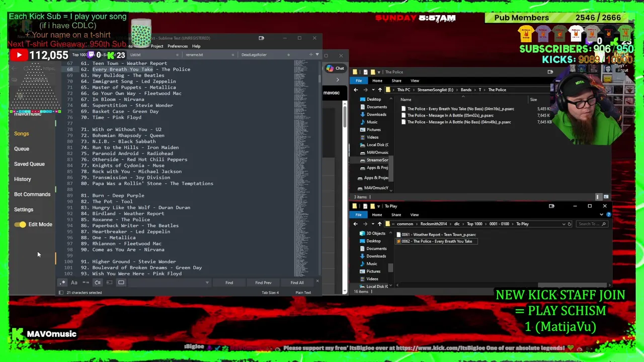This screenshot has width=644, height=362.
Task: Go up one folder in The Police window
Action: pyautogui.click(x=379, y=90)
